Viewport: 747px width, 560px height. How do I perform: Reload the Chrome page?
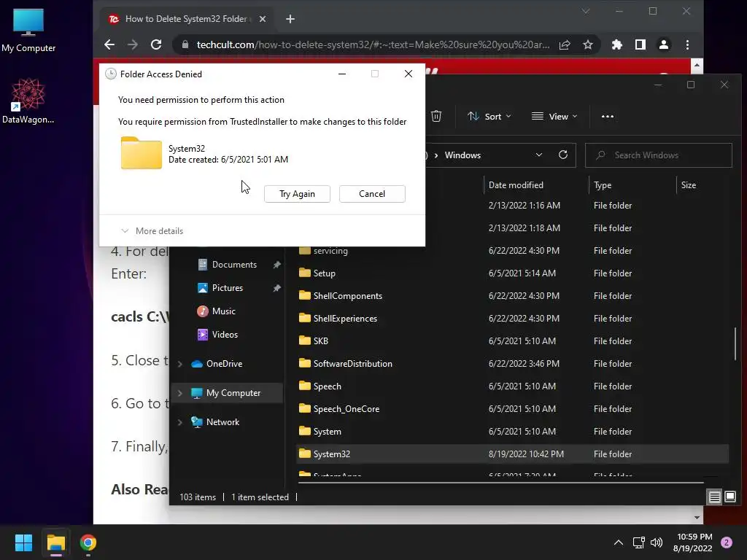coord(156,44)
